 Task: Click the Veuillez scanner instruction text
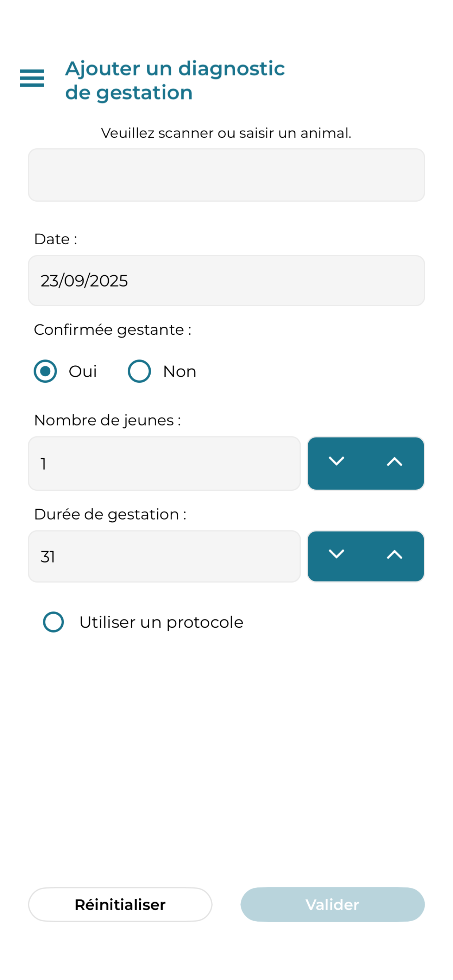226,133
